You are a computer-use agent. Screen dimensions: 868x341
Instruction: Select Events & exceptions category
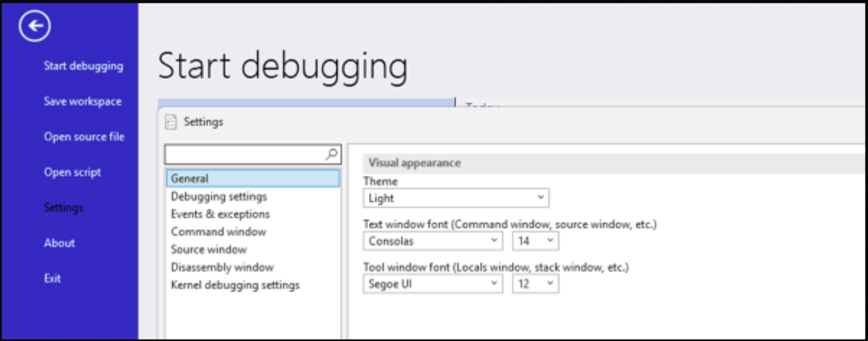(x=220, y=214)
